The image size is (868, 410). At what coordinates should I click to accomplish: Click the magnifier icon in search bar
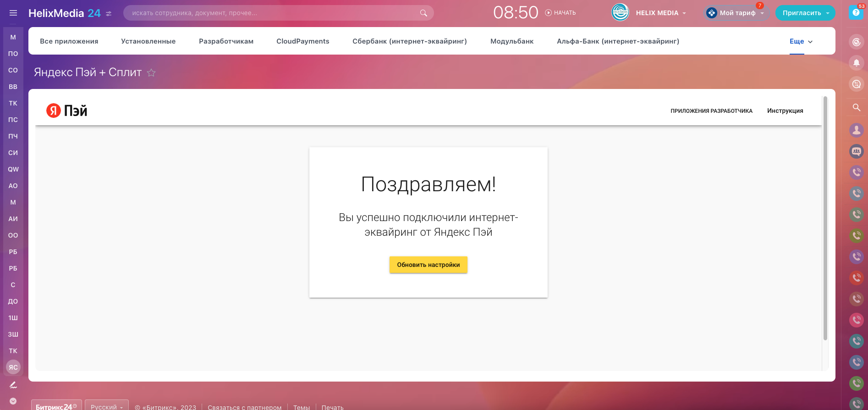[x=423, y=13]
